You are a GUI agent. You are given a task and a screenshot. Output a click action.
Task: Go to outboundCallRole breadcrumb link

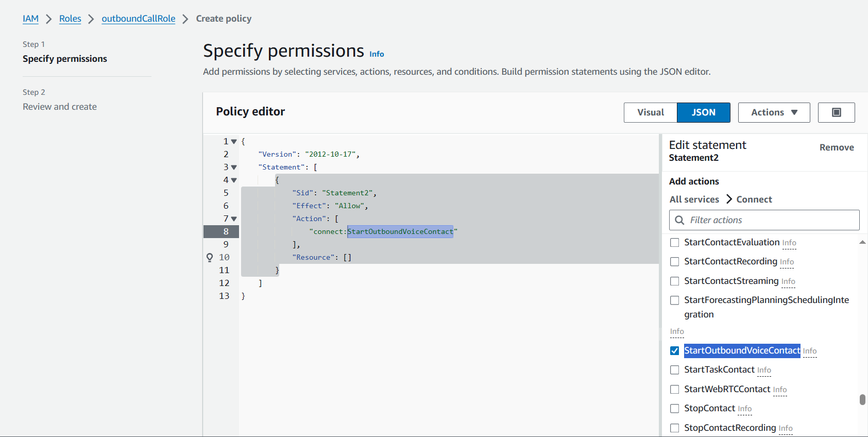[x=138, y=19]
